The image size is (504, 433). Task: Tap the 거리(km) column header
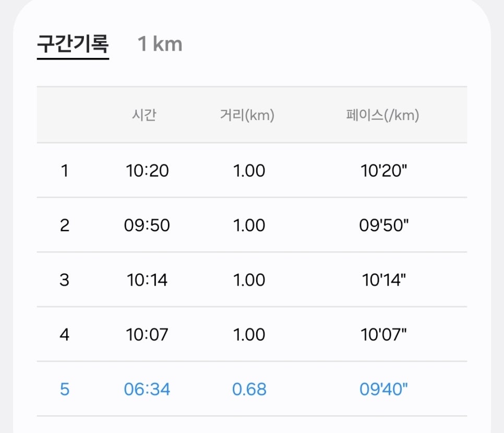(247, 115)
